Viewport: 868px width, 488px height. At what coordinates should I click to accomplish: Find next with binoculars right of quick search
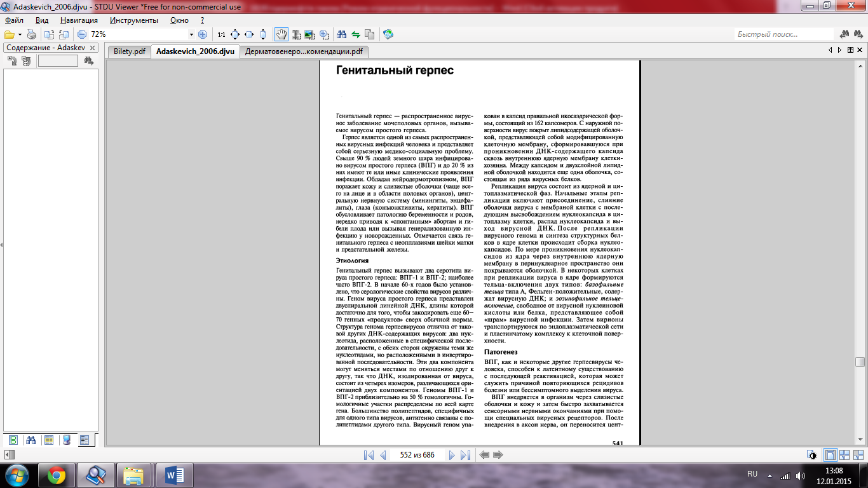[x=844, y=34]
